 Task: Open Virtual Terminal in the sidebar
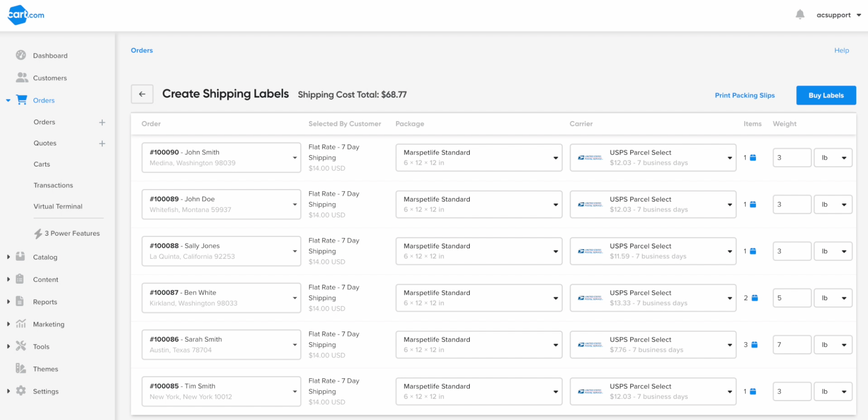(x=58, y=206)
